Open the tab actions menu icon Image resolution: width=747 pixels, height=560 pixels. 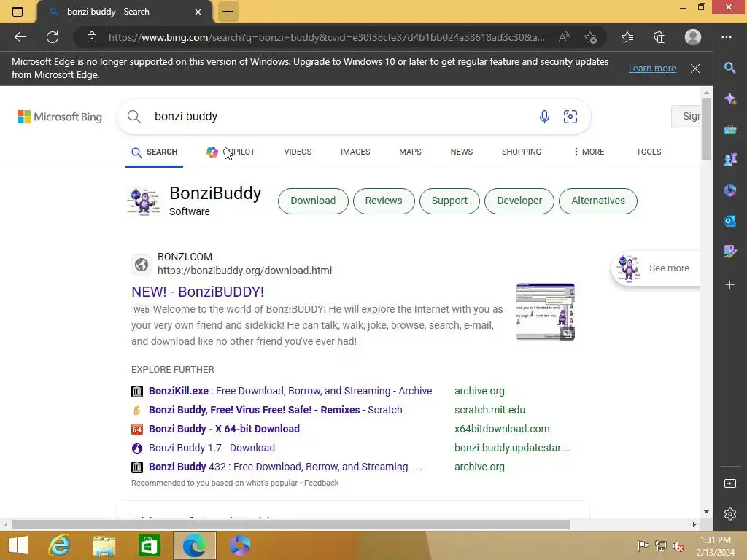(x=18, y=12)
